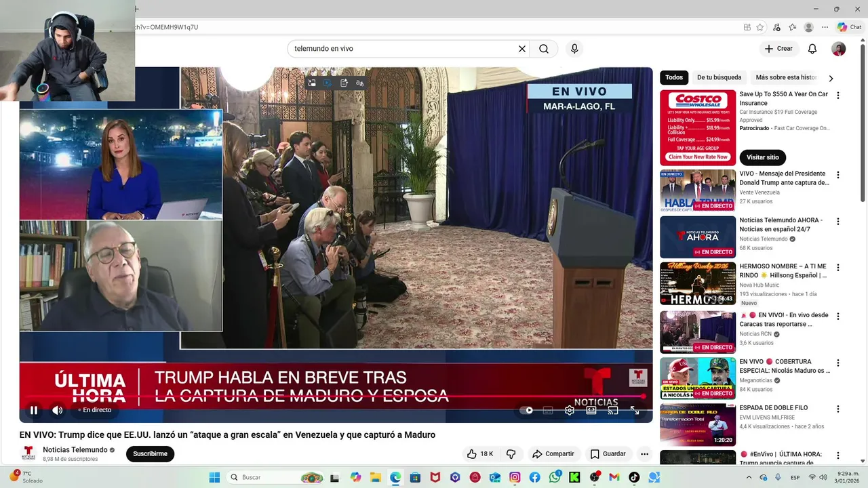Open the Hillsong Español video thumbnail
The height and width of the screenshot is (488, 868).
(x=698, y=283)
